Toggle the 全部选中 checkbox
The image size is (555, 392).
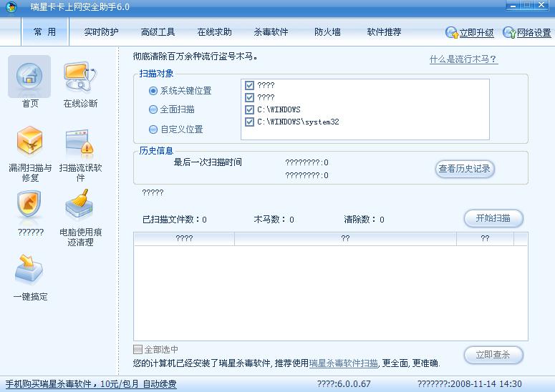point(137,350)
